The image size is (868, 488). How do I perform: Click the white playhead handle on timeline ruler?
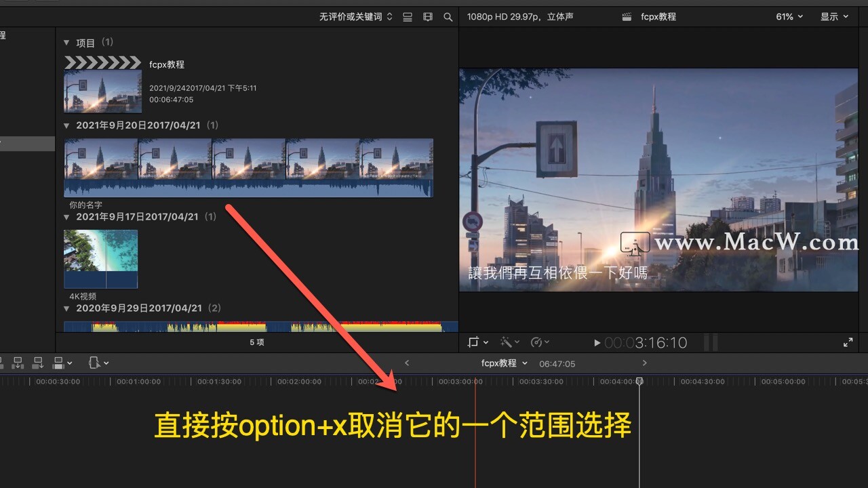pyautogui.click(x=639, y=382)
